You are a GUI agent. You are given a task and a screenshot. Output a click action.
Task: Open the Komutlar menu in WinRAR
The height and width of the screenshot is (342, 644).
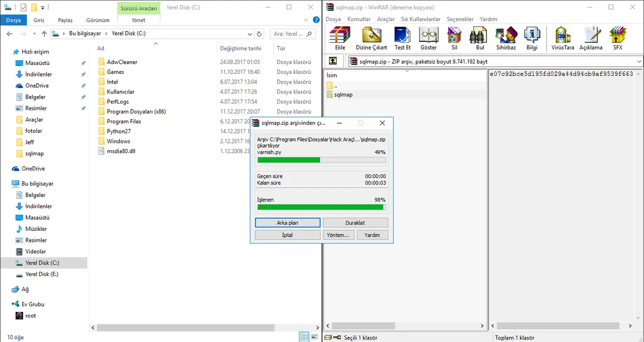click(359, 19)
